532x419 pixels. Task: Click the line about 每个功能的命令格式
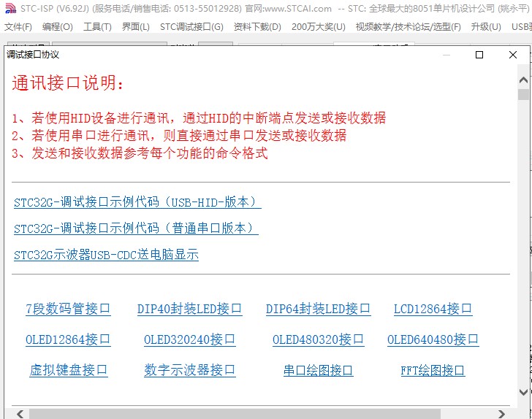click(x=140, y=153)
